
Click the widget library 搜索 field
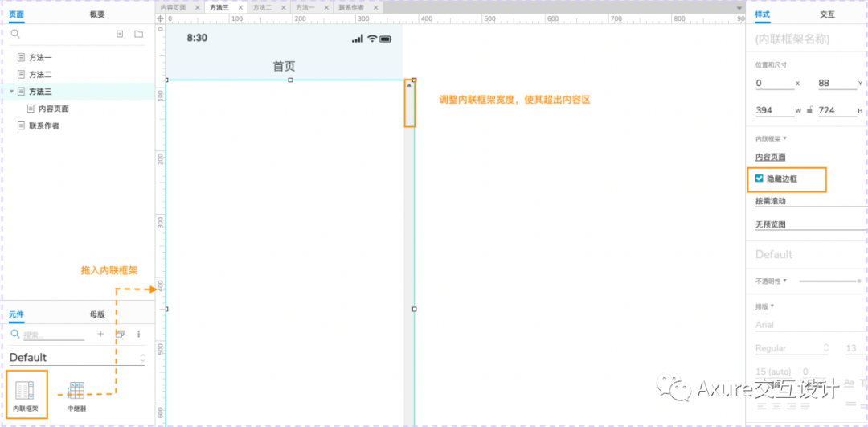coord(54,335)
